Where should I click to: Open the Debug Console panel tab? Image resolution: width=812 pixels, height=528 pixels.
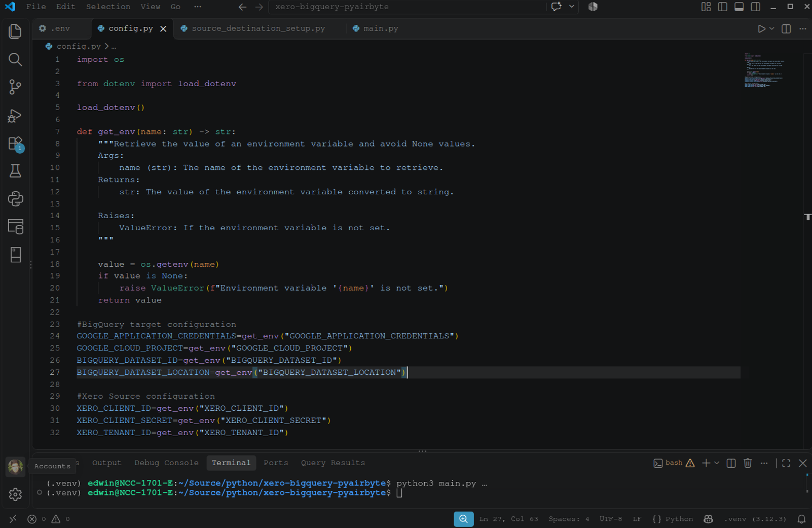[166, 463]
